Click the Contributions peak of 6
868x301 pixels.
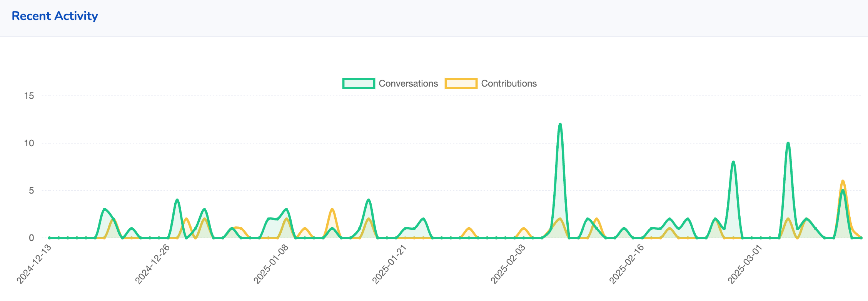pos(843,181)
